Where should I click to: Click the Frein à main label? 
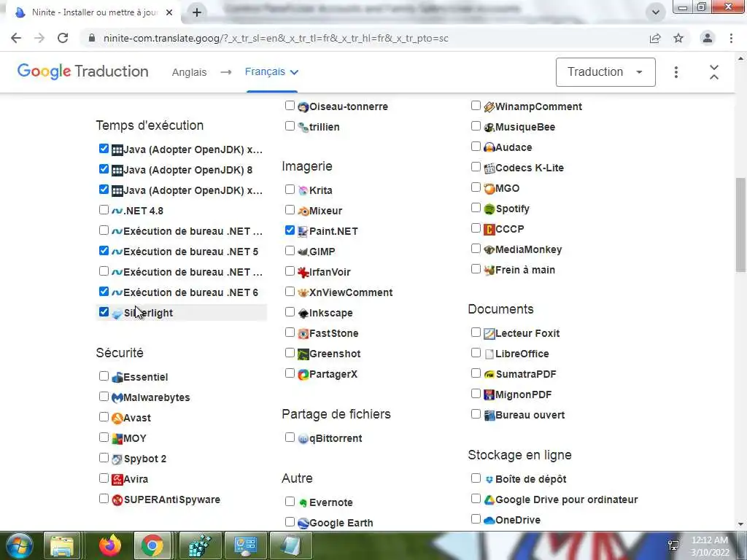[525, 271]
